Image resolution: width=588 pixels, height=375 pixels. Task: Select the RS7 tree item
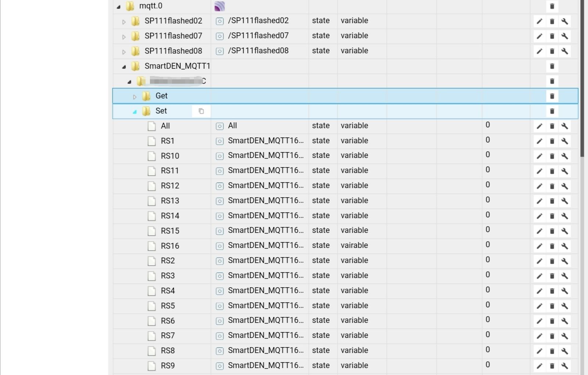click(168, 336)
